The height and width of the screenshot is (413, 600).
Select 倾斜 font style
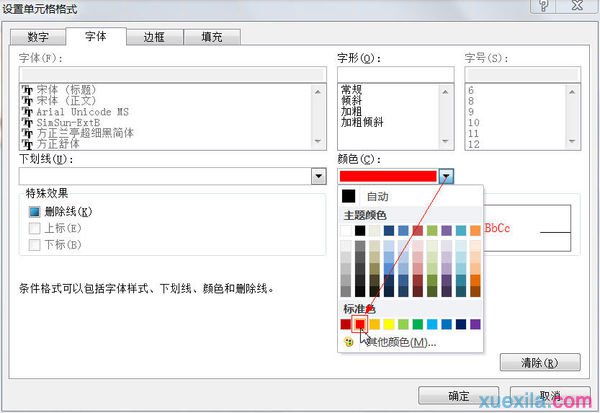pos(351,101)
